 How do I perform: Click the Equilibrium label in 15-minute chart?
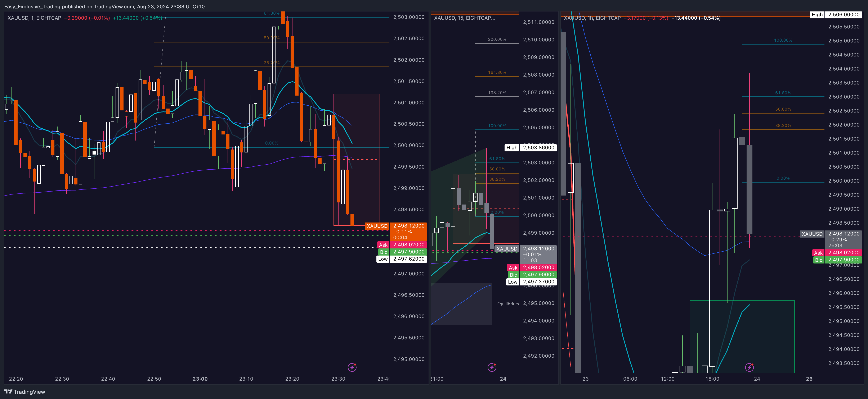coord(508,304)
